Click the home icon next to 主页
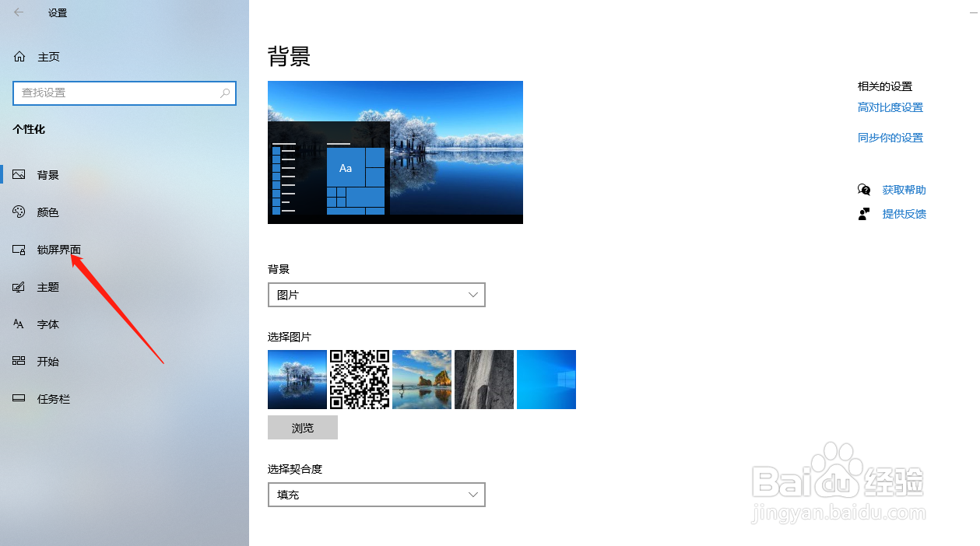Viewport: 980px width, 546px height. coord(19,57)
